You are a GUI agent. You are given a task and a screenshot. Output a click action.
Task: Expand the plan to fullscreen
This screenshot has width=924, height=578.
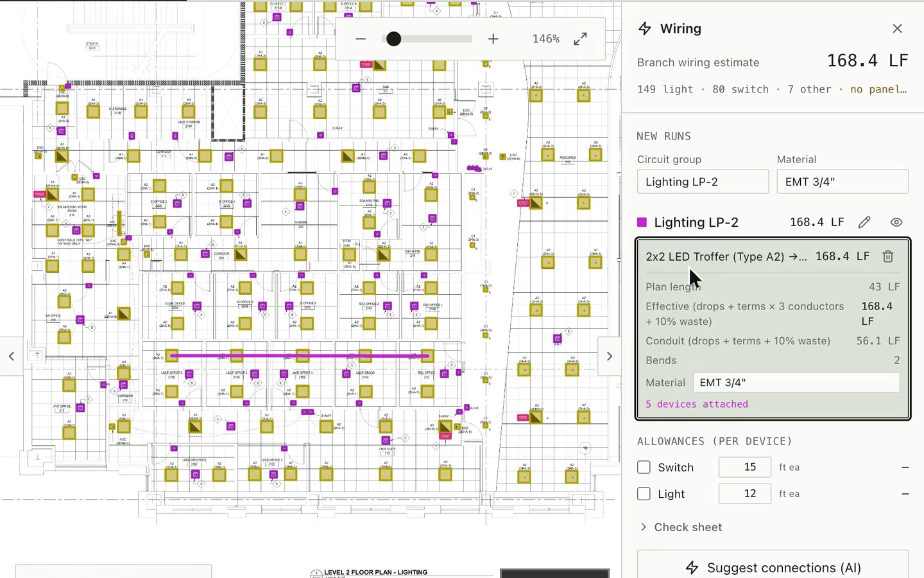point(580,39)
